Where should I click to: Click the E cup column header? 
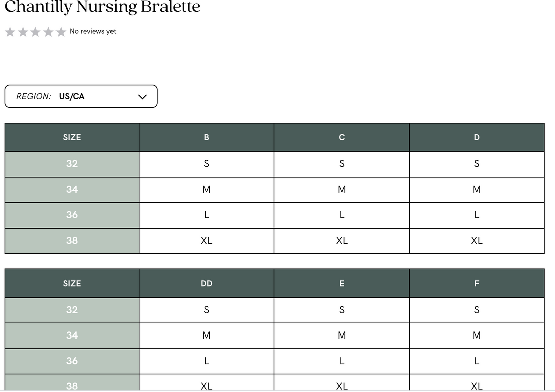[x=342, y=283]
